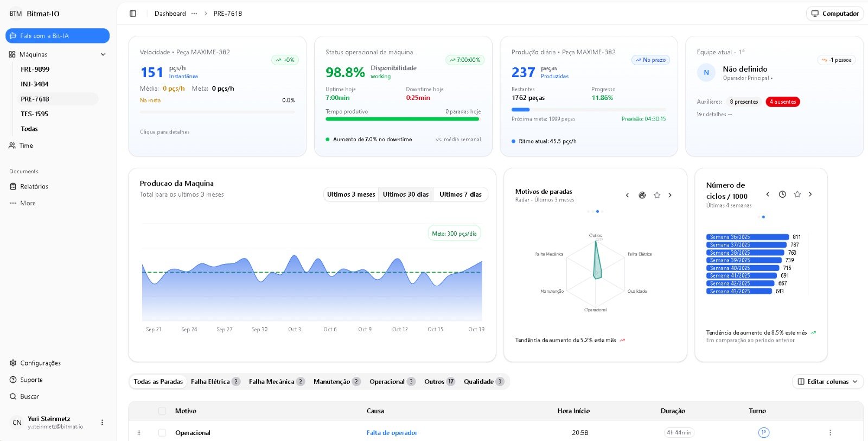Go to next chart in Motivos de paradas
The width and height of the screenshot is (868, 441).
(x=670, y=195)
